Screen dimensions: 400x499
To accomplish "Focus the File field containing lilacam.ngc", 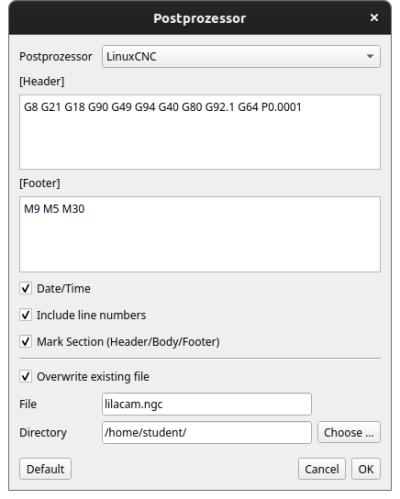I will [207, 404].
